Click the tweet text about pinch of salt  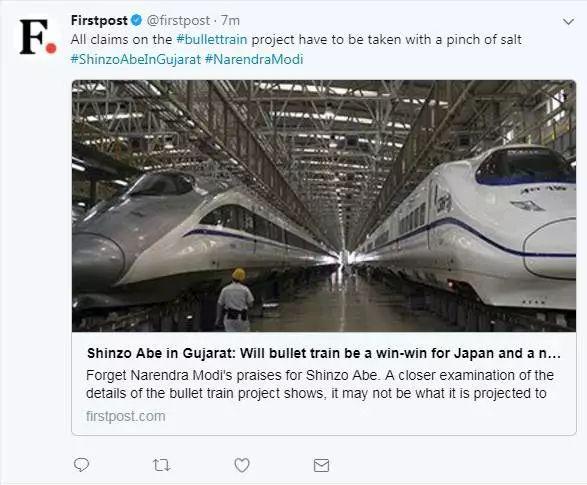[296, 39]
